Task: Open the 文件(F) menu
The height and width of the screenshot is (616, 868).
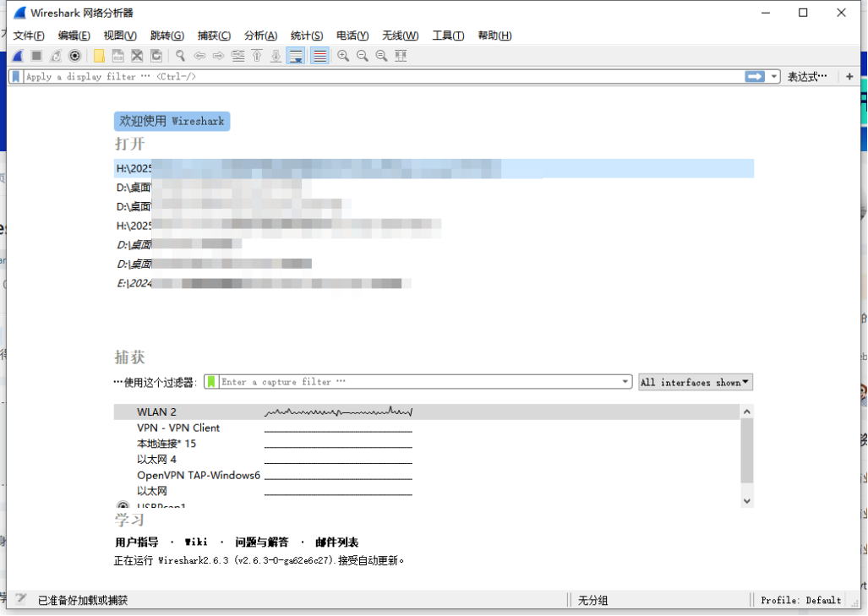Action: pyautogui.click(x=29, y=35)
